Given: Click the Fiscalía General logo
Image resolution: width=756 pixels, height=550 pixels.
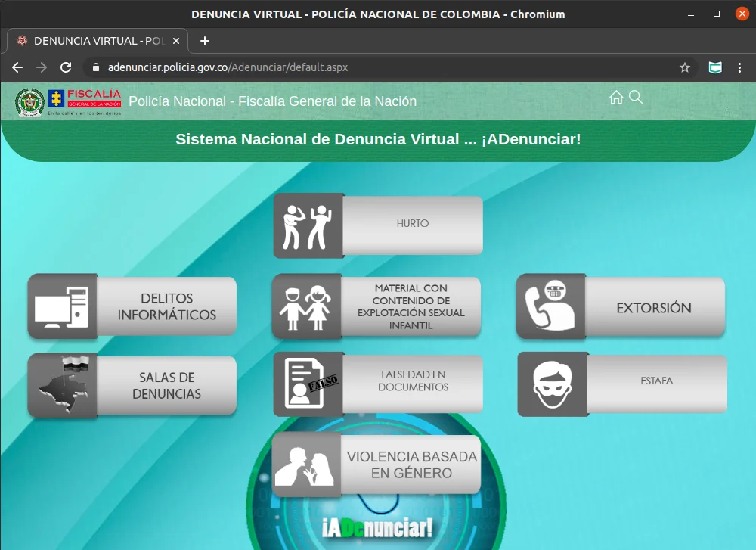Looking at the screenshot, I should coord(85,102).
